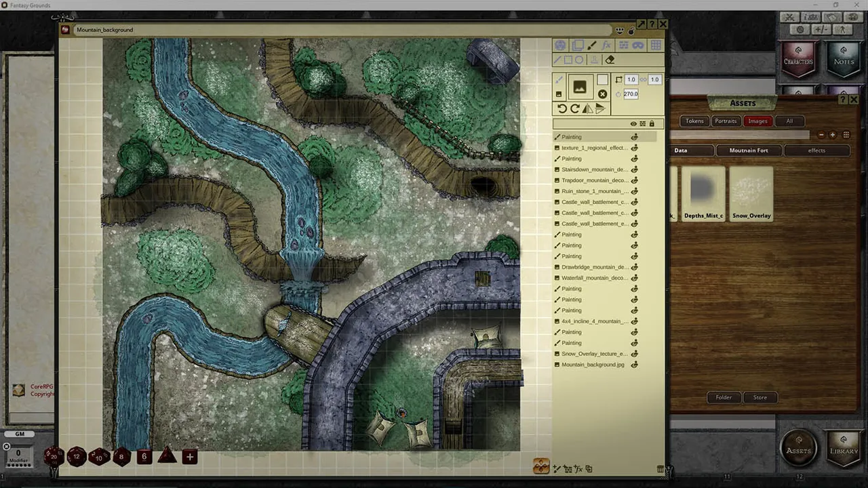This screenshot has width=868, height=488.
Task: Toggle the scale link chain icon
Action: click(x=643, y=79)
